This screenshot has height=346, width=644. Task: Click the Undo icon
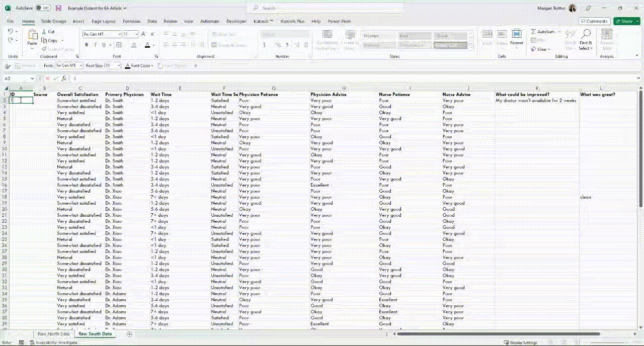(10, 31)
